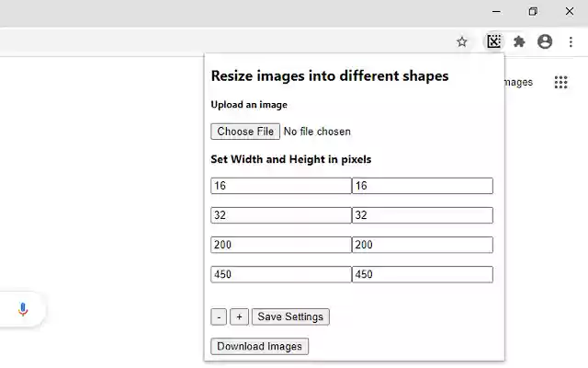Click the Choose File button
This screenshot has height=368, width=588.
point(245,132)
